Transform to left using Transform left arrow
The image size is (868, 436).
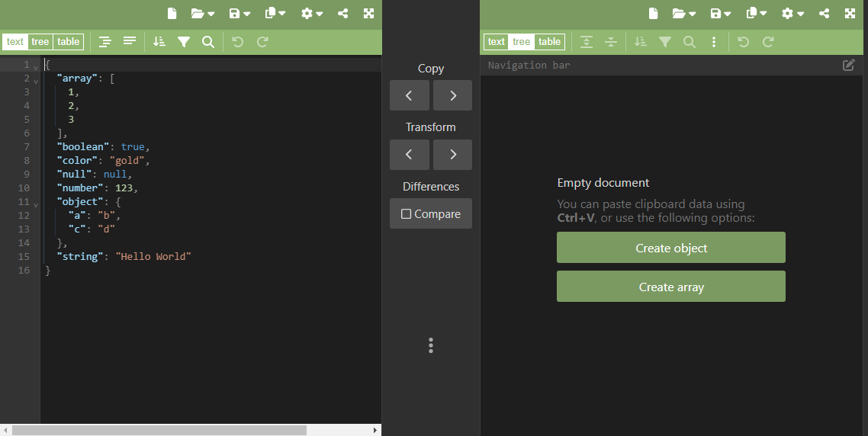click(x=409, y=155)
